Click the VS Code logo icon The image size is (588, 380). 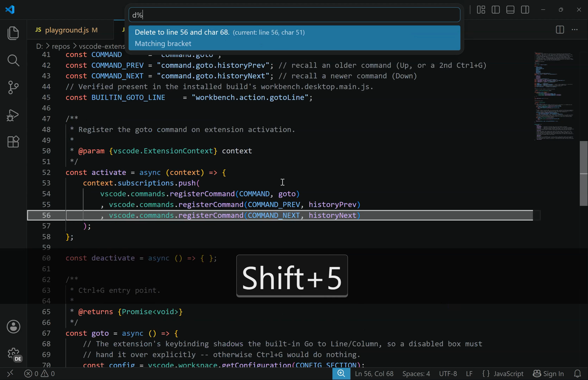coord(10,9)
